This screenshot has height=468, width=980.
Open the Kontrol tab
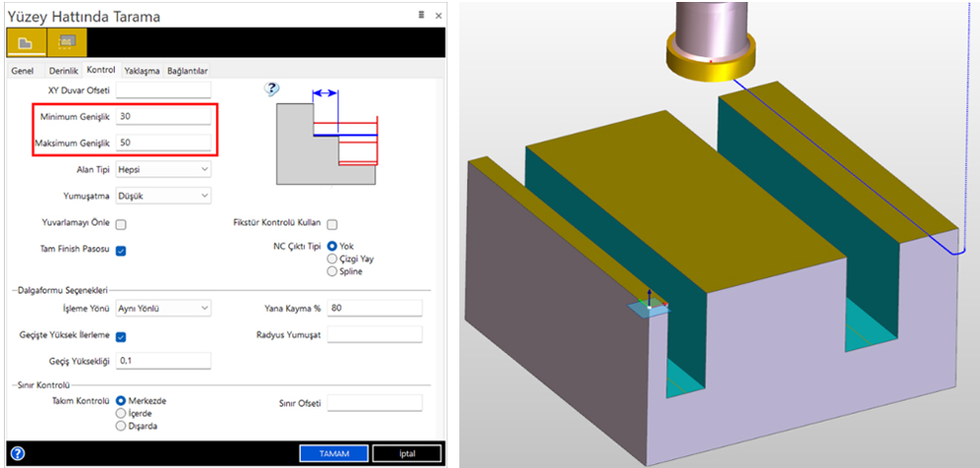coord(101,69)
